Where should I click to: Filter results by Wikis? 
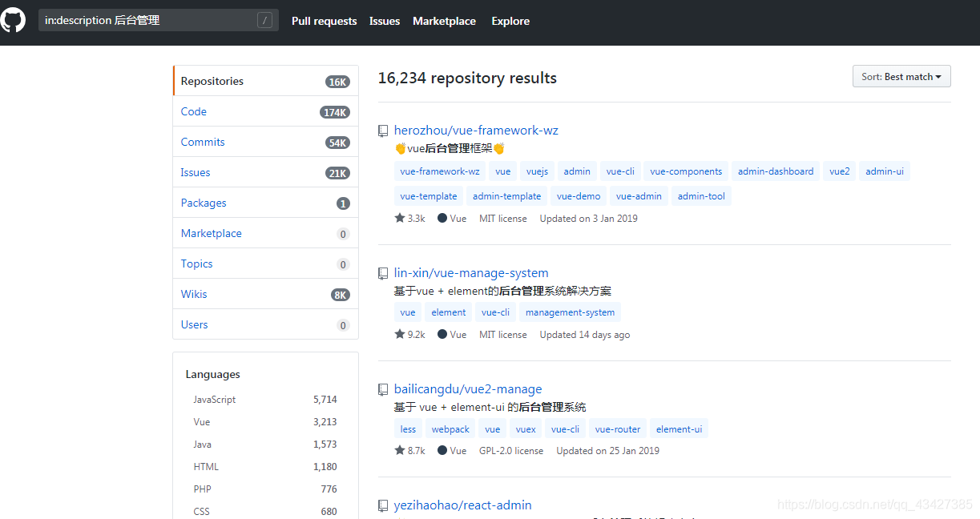193,294
